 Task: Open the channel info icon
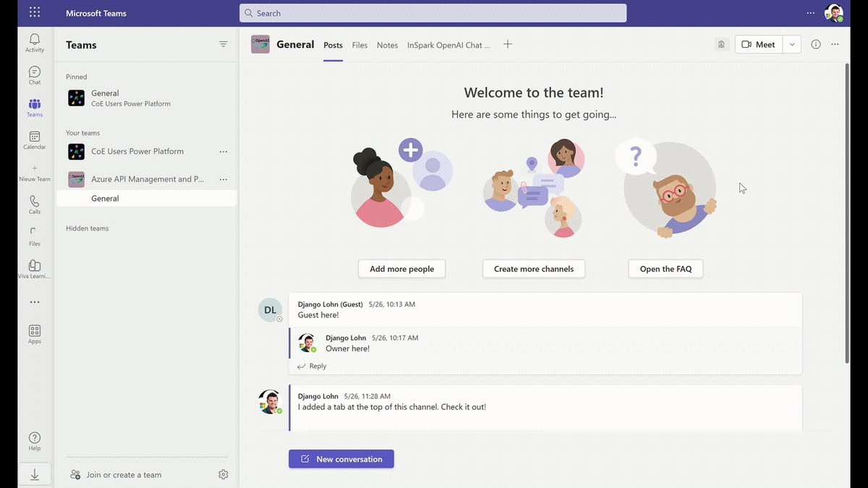pyautogui.click(x=816, y=44)
